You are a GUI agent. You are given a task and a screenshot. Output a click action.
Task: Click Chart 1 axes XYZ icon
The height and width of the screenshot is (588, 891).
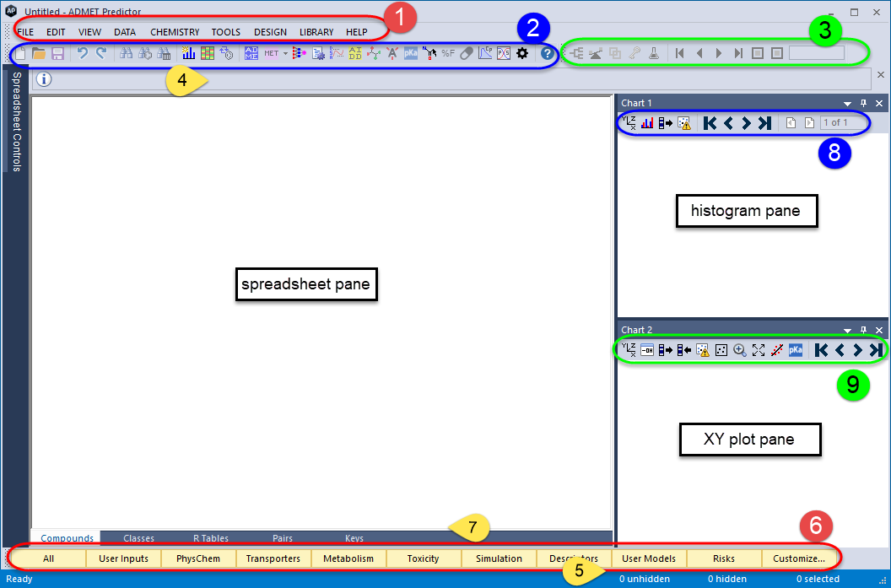[629, 122]
